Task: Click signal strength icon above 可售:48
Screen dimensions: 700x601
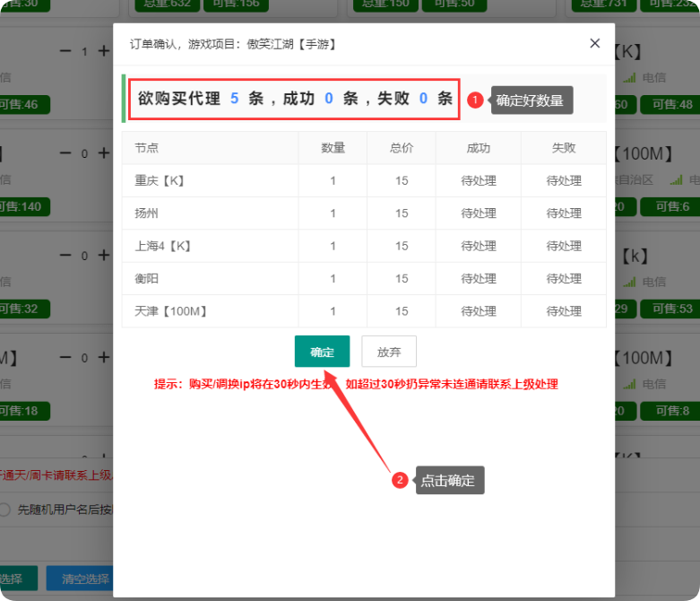Action: click(x=629, y=78)
